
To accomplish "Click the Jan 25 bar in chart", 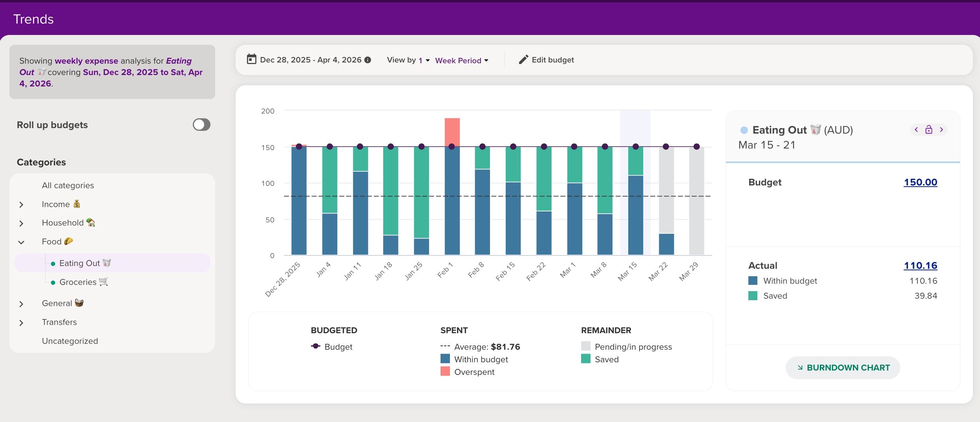I will pos(421,201).
